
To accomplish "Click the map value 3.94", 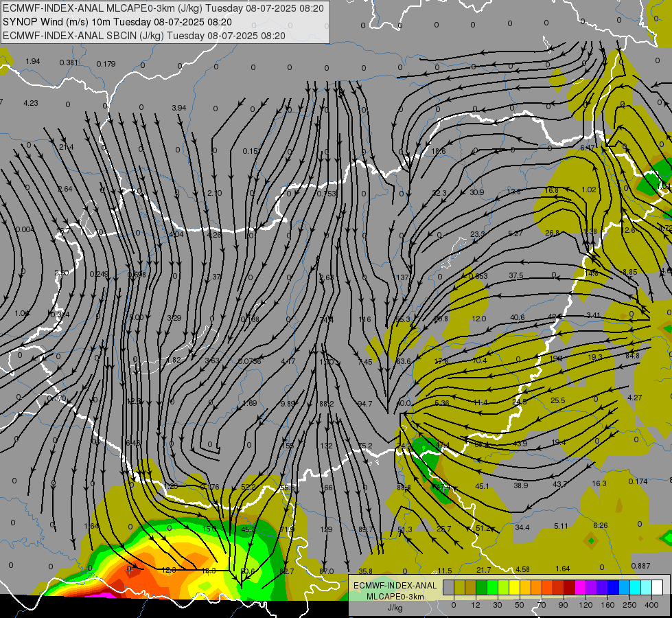I will click(179, 108).
